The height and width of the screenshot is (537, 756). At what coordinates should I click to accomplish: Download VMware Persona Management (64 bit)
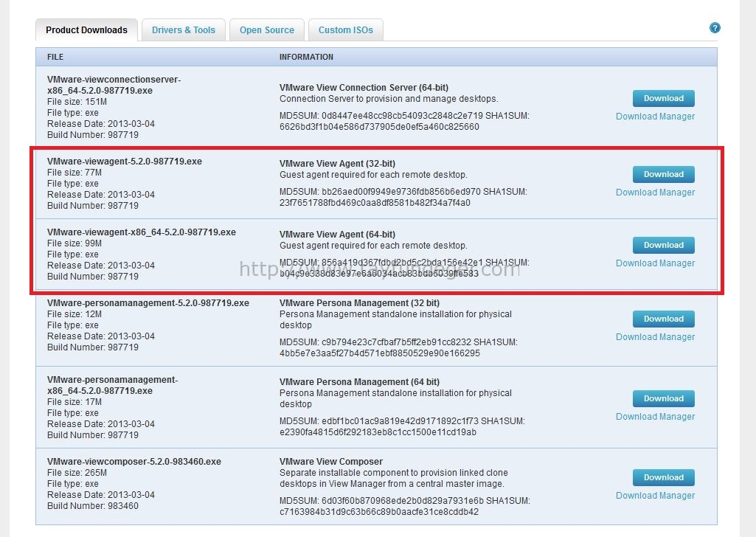pos(663,398)
